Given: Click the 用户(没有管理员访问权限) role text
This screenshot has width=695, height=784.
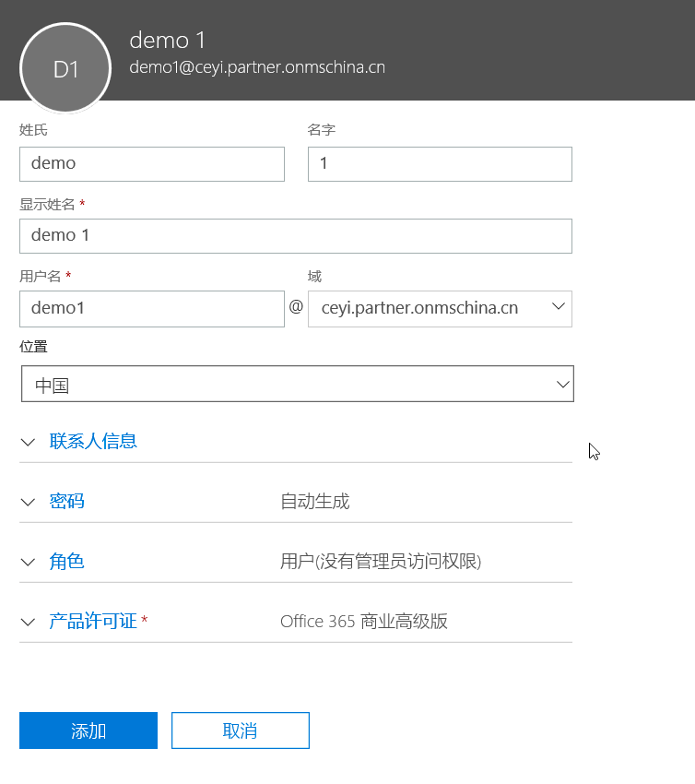Looking at the screenshot, I should (381, 561).
